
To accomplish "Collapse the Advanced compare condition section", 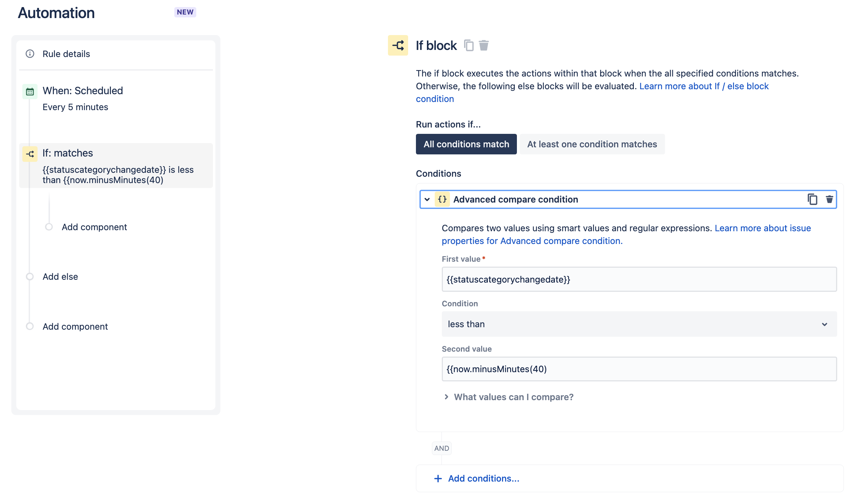I will point(427,199).
